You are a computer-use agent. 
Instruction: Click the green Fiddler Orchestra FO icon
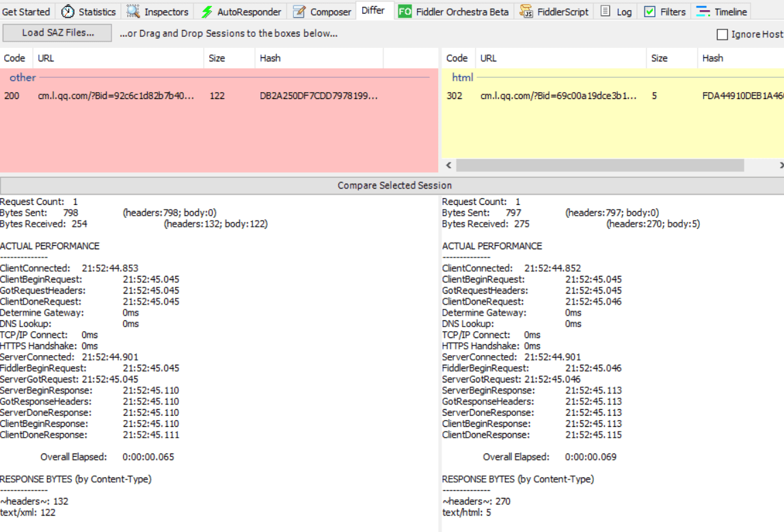[405, 12]
